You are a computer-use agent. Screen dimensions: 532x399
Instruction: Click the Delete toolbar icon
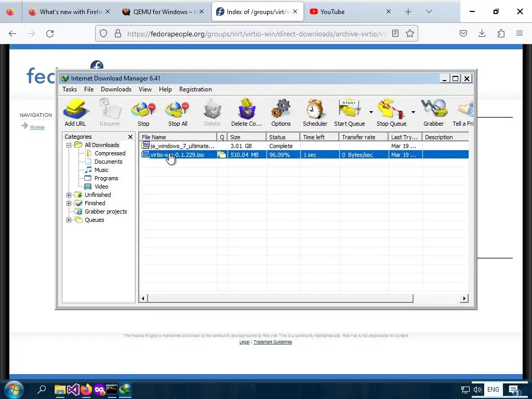[x=212, y=113]
